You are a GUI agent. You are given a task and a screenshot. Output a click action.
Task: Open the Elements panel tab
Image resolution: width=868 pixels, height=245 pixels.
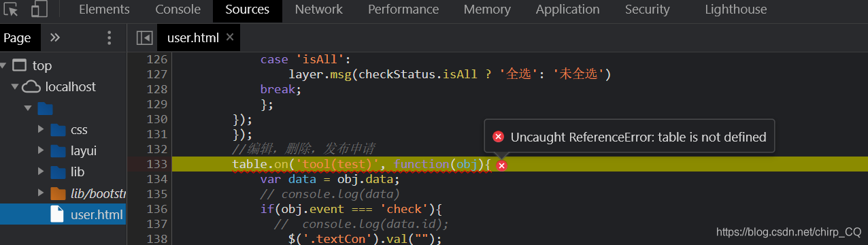(x=104, y=10)
